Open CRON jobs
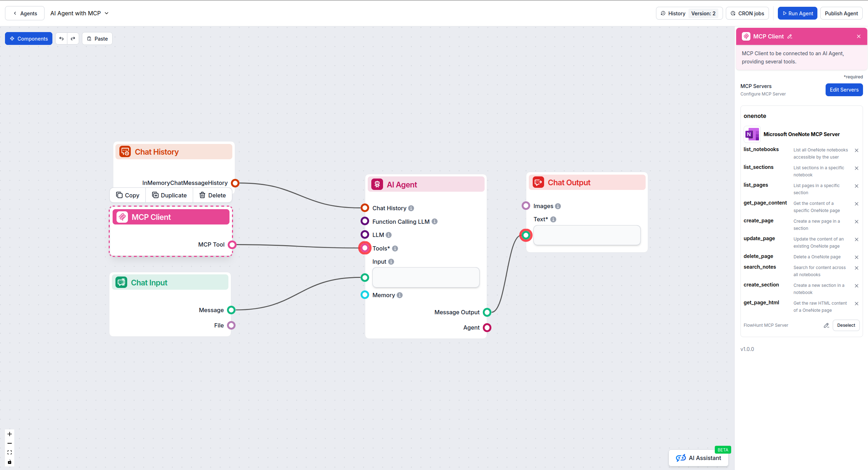This screenshot has width=868, height=470. click(747, 13)
